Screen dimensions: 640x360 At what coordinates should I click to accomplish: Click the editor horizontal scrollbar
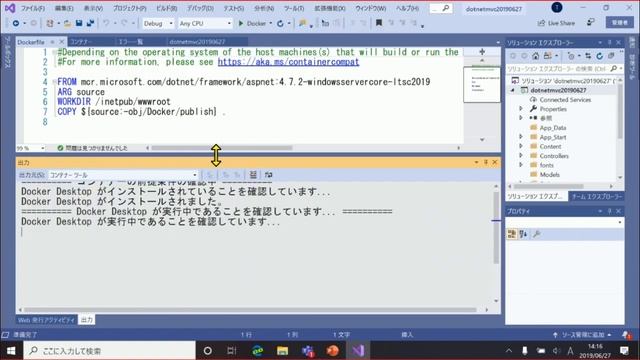[x=221, y=148]
